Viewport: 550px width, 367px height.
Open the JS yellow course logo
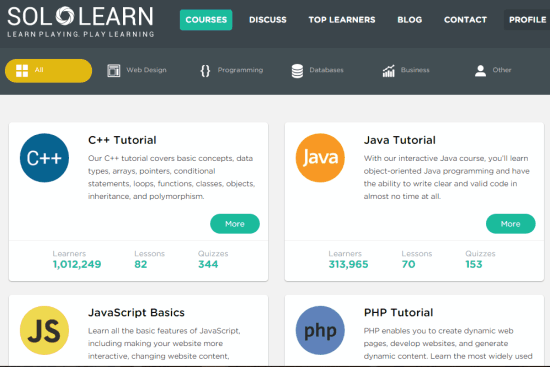tap(45, 330)
